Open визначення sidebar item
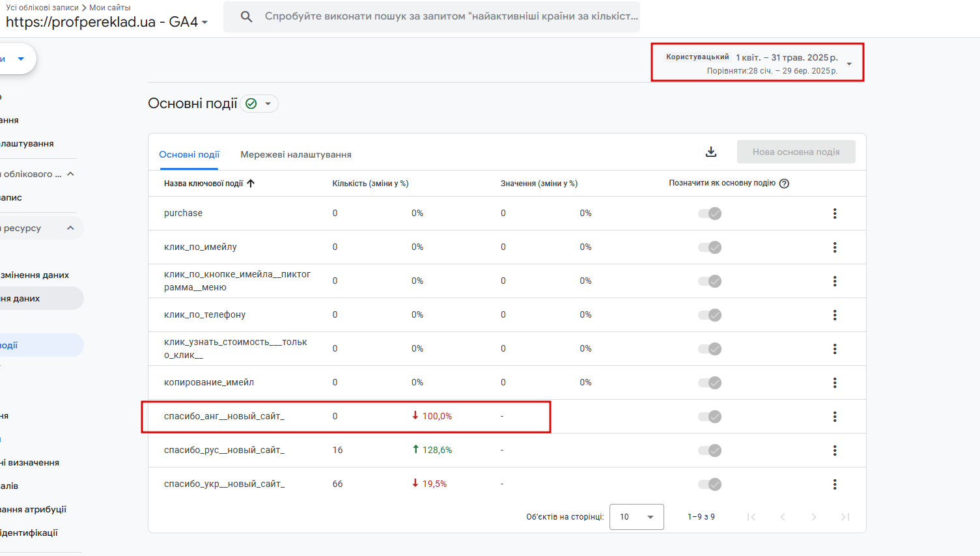The image size is (980, 556). (30, 462)
